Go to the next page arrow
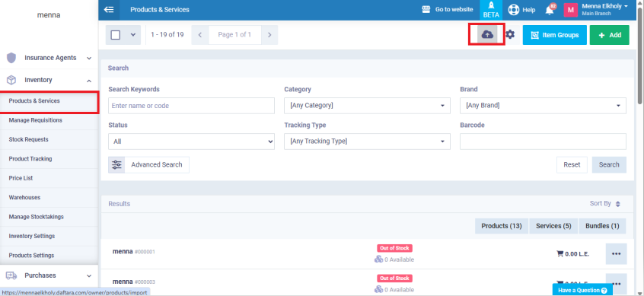Screen dimensions: 644x296 tap(269, 35)
